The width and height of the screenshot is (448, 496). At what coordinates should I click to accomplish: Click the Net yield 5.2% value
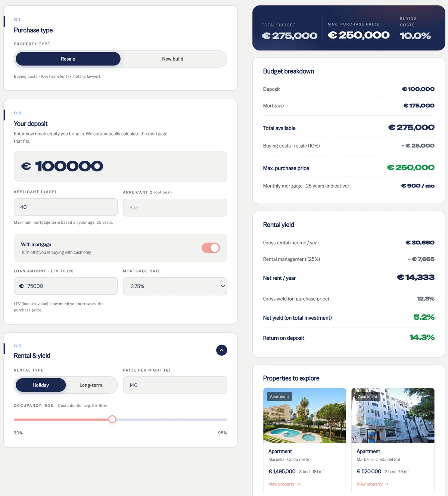point(424,317)
